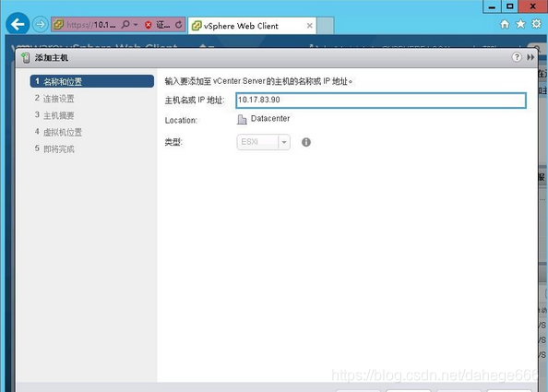Screen dimensions: 548x392
Task: Maximize the browser window
Action: (x=510, y=6)
